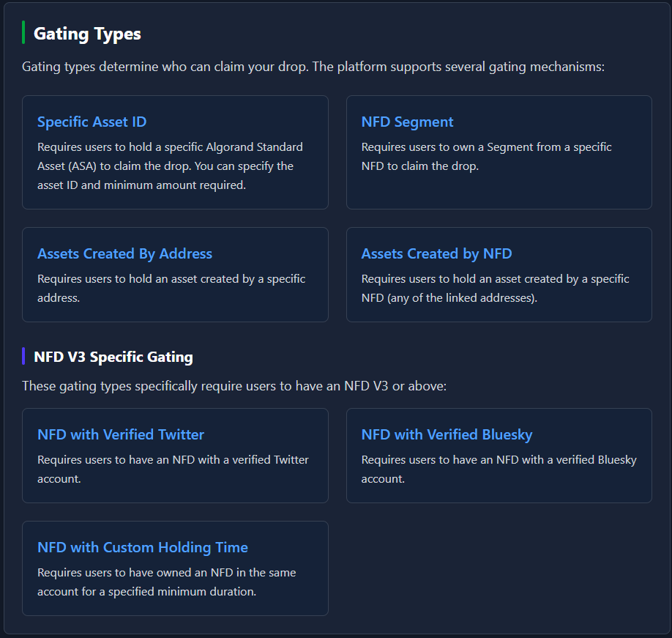Click the Assets Created By Address description
The width and height of the screenshot is (672, 638).
[x=171, y=288]
